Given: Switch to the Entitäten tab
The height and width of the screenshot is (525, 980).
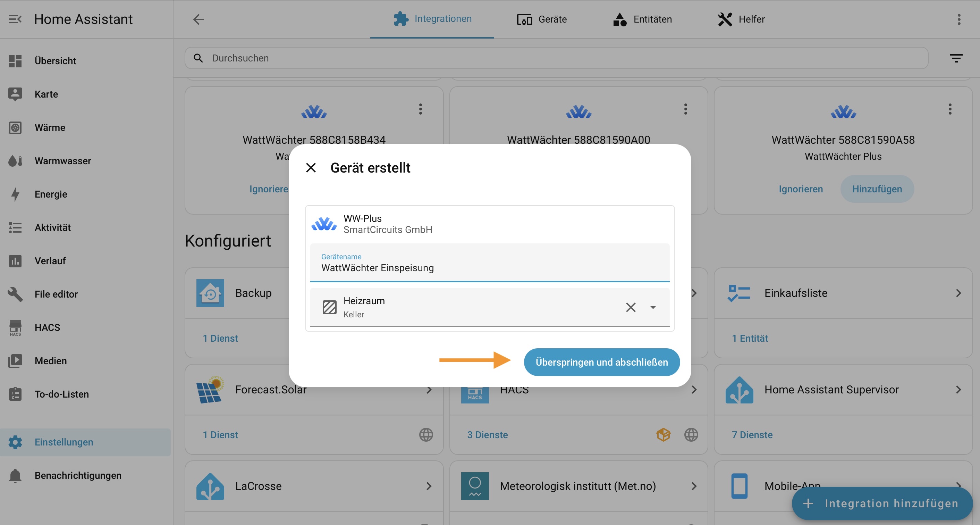Looking at the screenshot, I should pyautogui.click(x=642, y=19).
